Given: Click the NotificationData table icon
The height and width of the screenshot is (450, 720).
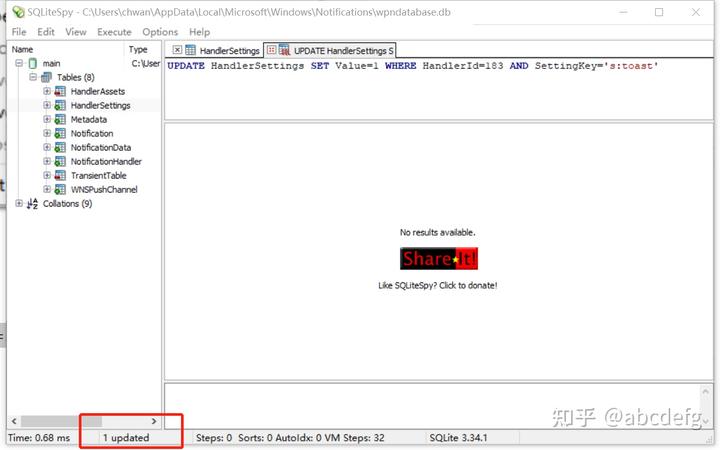Looking at the screenshot, I should [60, 147].
